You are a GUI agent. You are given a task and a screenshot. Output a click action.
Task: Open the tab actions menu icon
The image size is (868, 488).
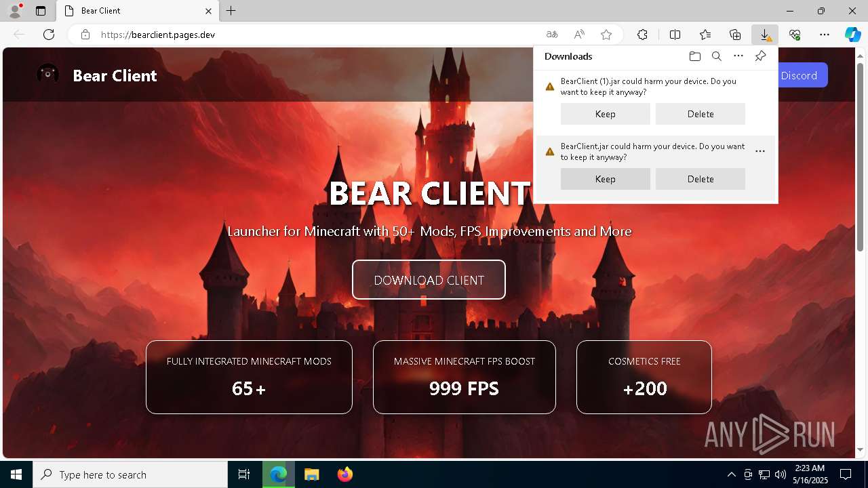[41, 11]
